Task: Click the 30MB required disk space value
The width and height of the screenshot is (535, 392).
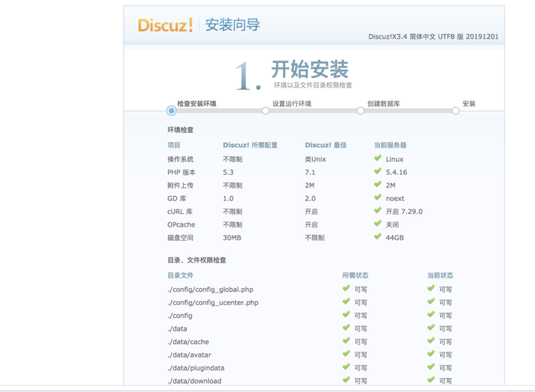Action: tap(232, 238)
